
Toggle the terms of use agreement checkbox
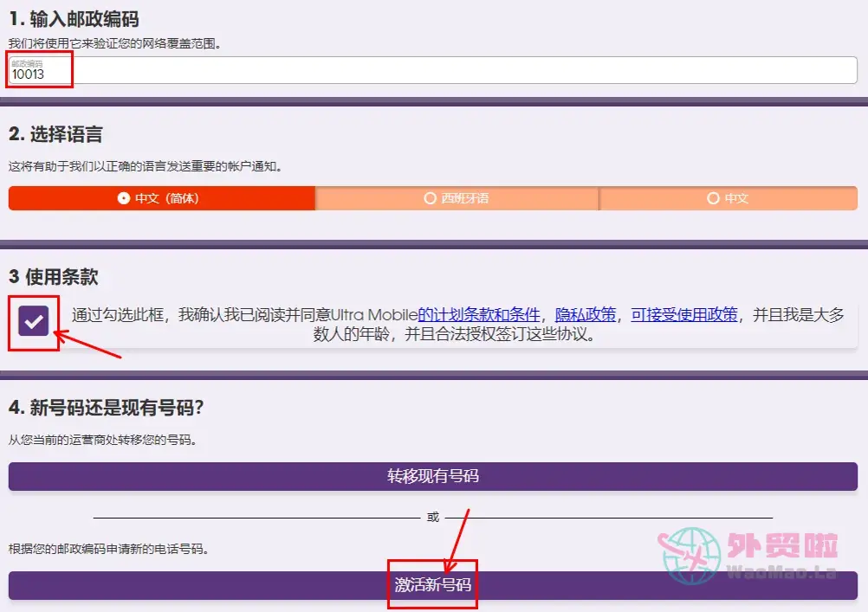pos(33,322)
